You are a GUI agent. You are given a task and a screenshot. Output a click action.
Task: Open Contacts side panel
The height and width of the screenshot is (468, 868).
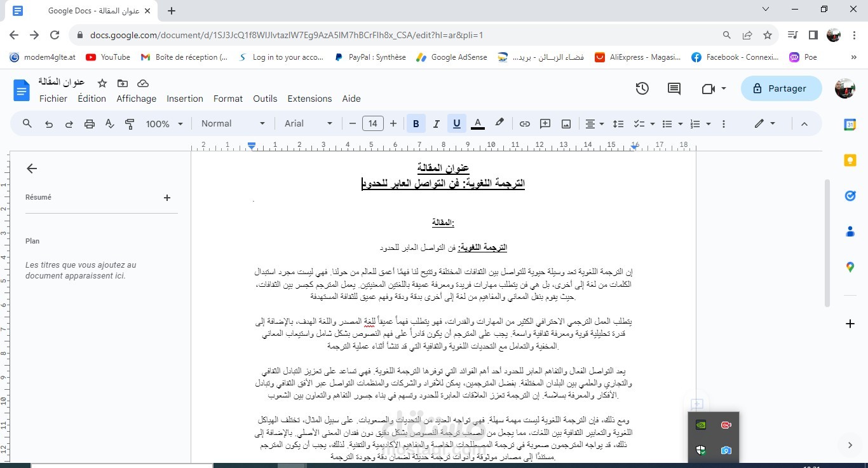click(850, 231)
